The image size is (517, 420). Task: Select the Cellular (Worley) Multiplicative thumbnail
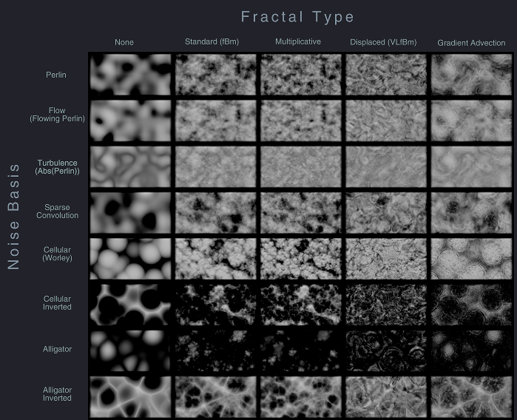pyautogui.click(x=301, y=259)
